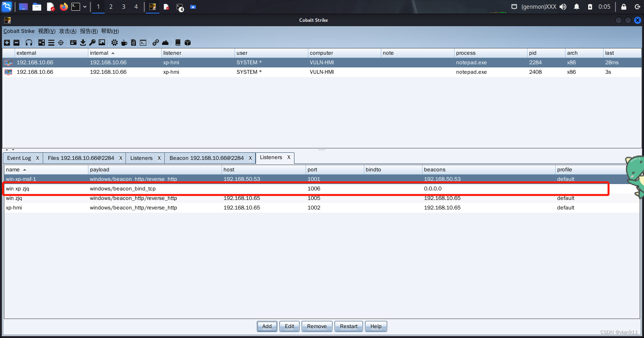The image size is (644, 338).
Task: Open Help via the book icon
Action: coord(178,43)
